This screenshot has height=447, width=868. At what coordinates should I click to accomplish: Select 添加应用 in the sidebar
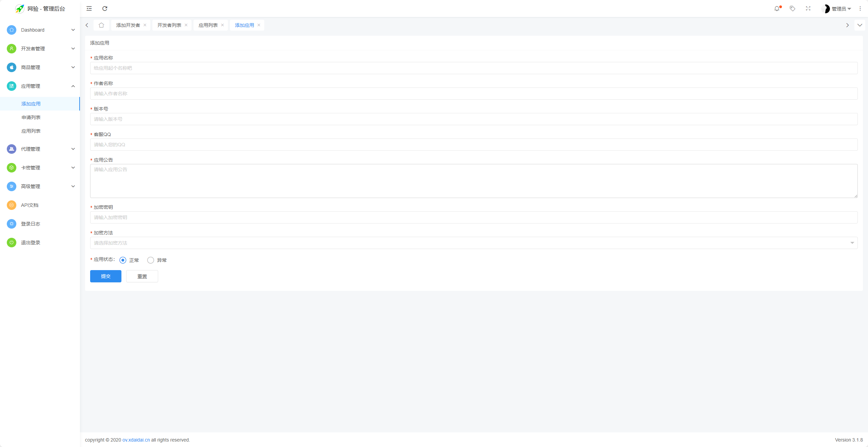click(40, 104)
